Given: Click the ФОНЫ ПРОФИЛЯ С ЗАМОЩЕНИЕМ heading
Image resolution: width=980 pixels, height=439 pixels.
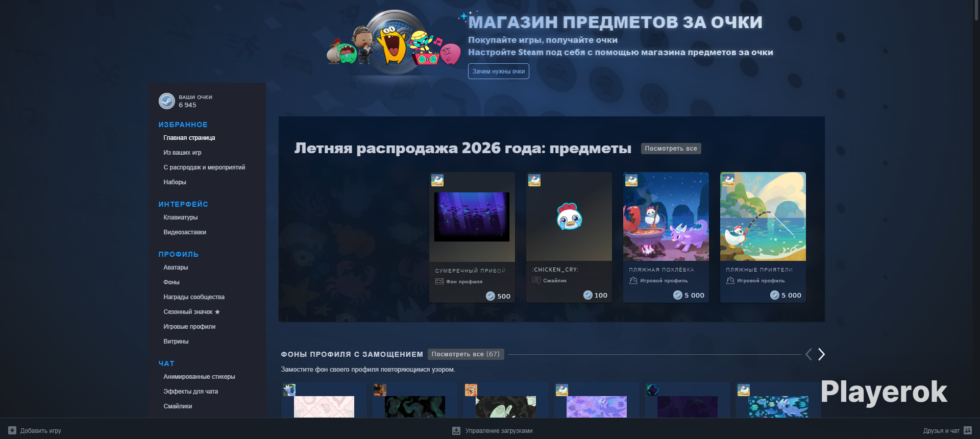Looking at the screenshot, I should tap(352, 354).
